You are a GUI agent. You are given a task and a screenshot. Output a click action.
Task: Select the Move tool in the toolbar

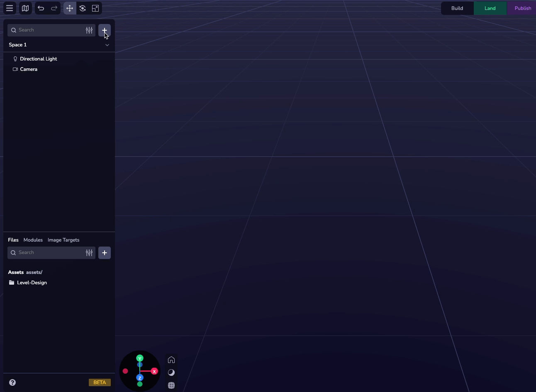tap(69, 8)
